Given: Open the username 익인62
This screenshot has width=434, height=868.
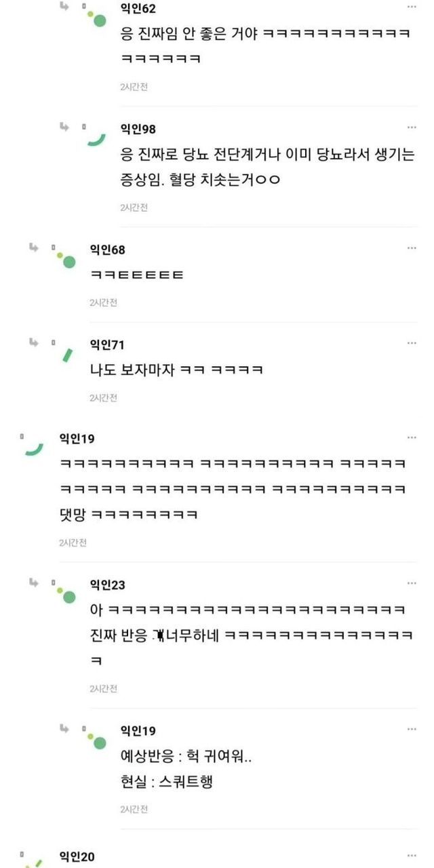Looking at the screenshot, I should [138, 8].
